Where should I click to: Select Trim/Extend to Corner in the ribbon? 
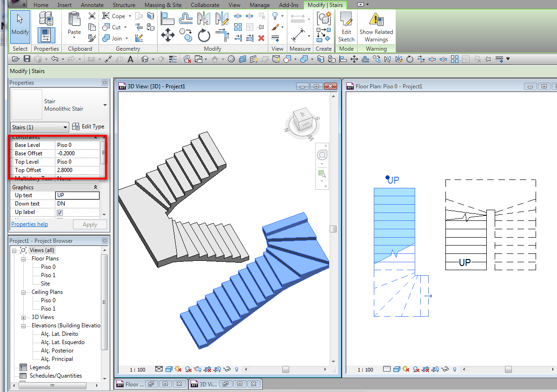click(x=222, y=35)
